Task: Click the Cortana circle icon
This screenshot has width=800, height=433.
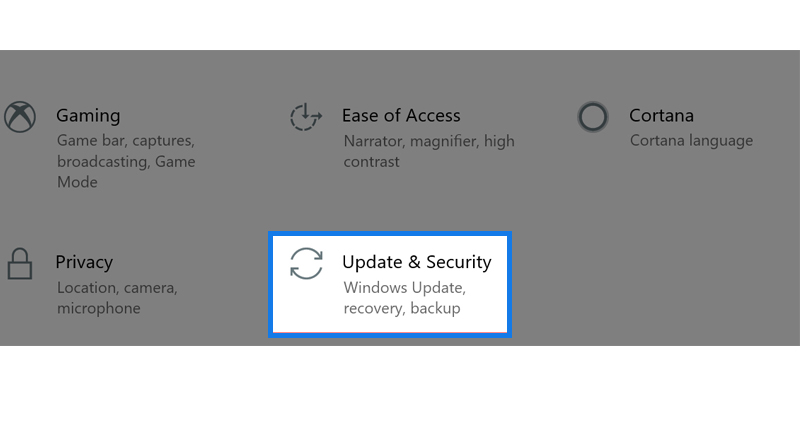Action: coord(593,117)
